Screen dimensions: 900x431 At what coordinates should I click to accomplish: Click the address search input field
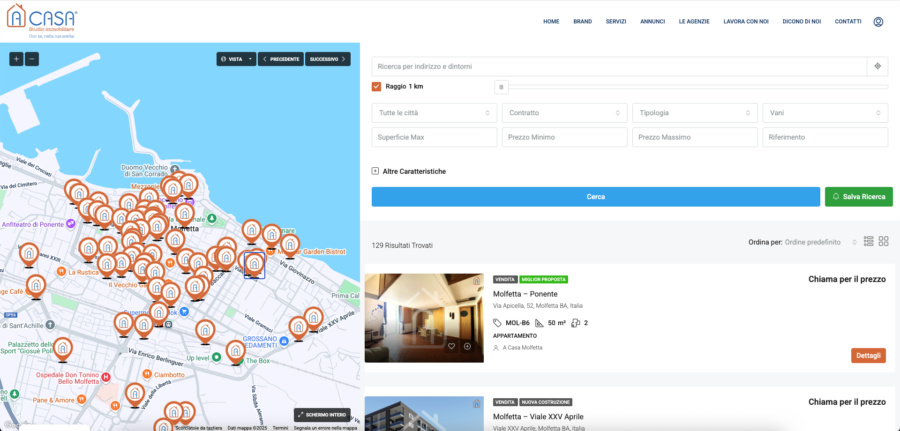point(618,66)
